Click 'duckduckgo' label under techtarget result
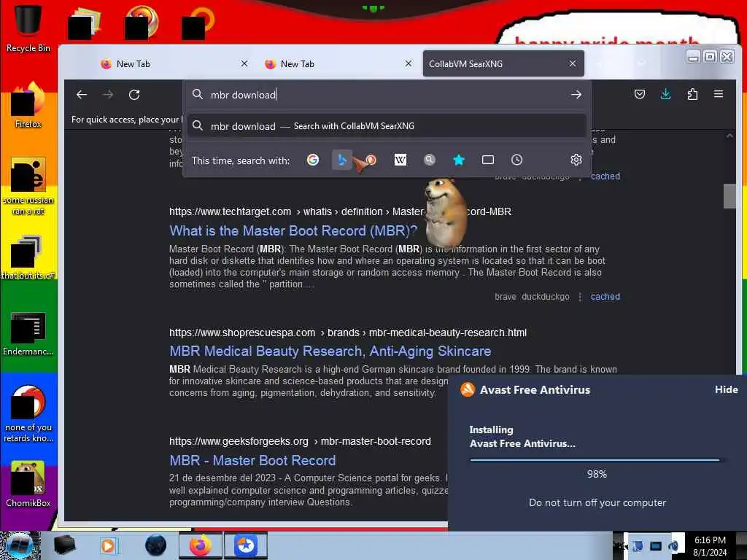This screenshot has height=560, width=747. pos(546,297)
